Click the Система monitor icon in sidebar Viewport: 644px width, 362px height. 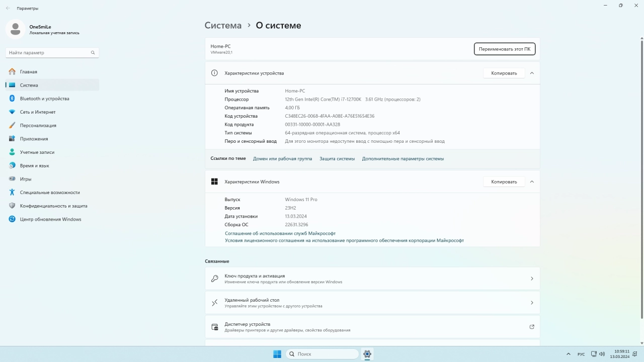click(x=12, y=85)
